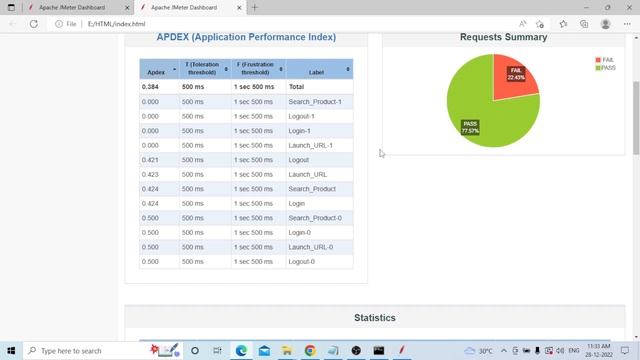Open the browser settings ellipsis menu
Screen dimensions: 640x360
[x=627, y=24]
